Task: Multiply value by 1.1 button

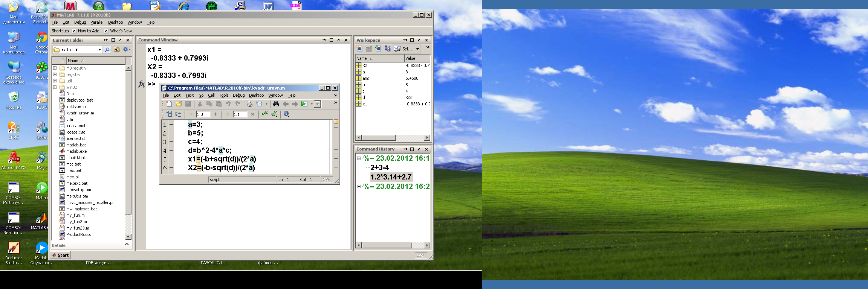Action: pyautogui.click(x=252, y=114)
